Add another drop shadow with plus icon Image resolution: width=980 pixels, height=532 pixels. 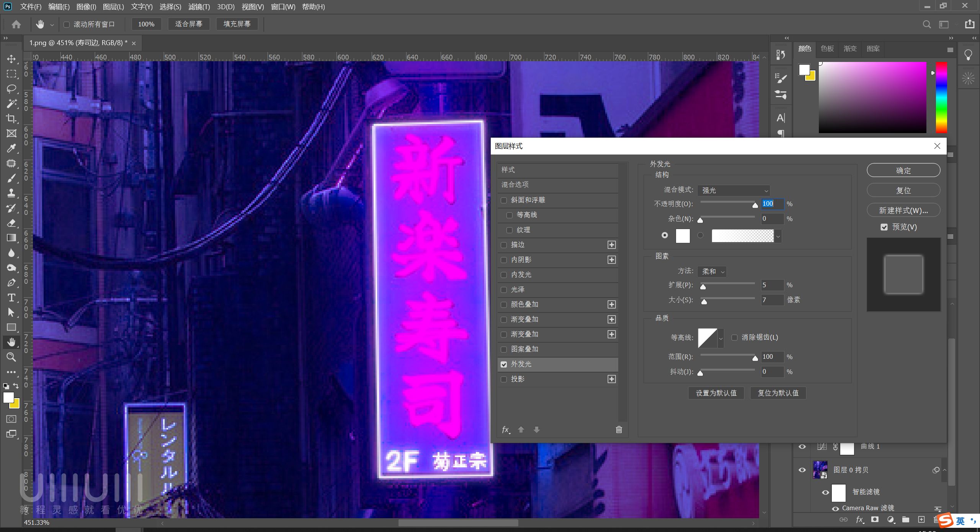(x=612, y=379)
